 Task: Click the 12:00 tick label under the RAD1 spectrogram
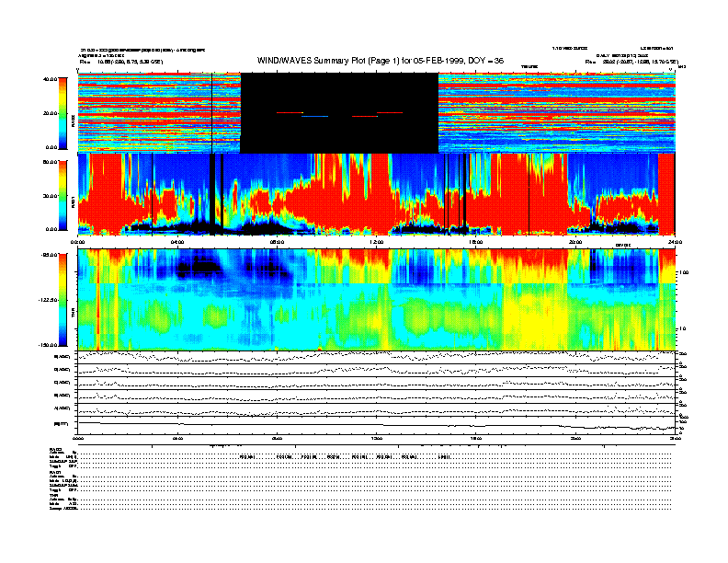click(x=377, y=242)
